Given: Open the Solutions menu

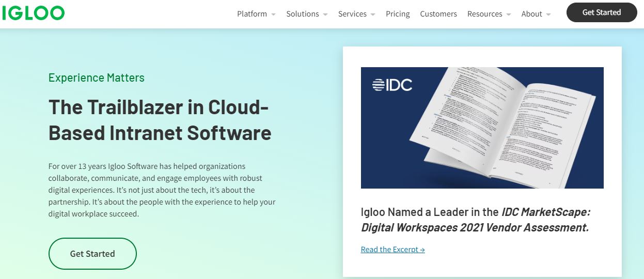Looking at the screenshot, I should tap(303, 14).
